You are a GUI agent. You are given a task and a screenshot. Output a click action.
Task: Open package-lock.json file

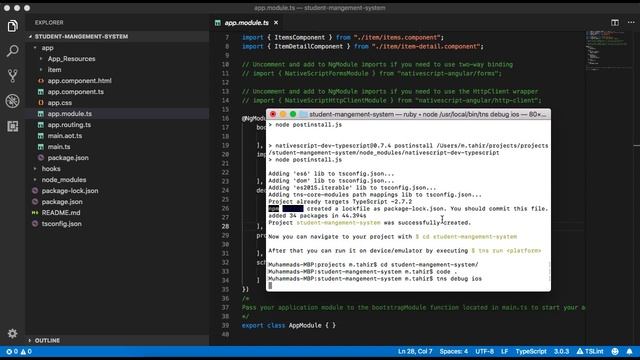[x=70, y=191]
